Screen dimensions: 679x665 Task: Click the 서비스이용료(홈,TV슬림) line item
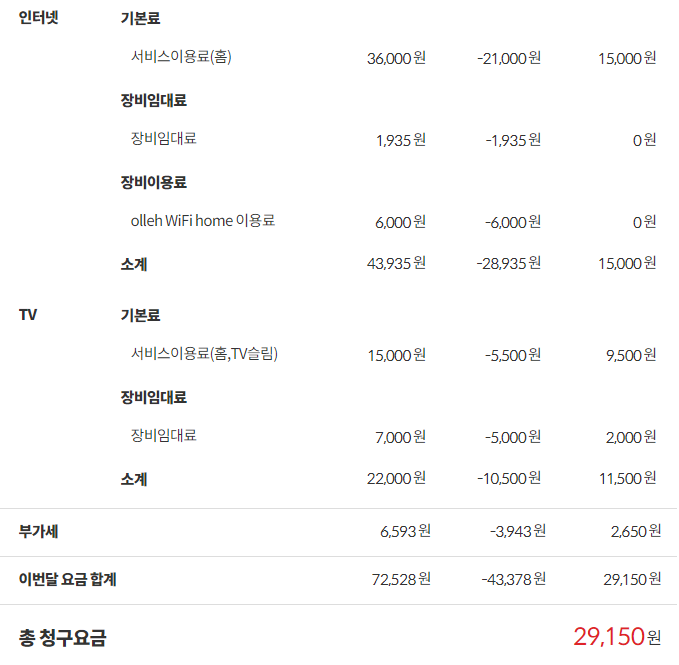(x=204, y=353)
